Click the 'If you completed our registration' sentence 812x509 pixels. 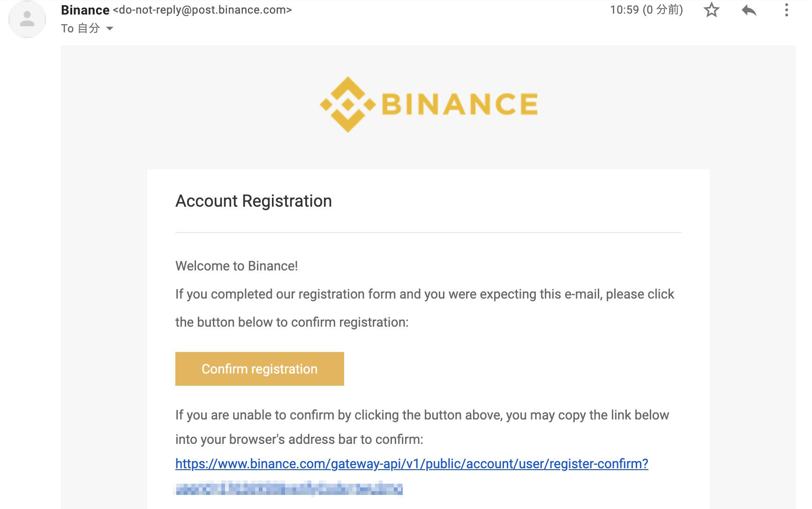[425, 294]
